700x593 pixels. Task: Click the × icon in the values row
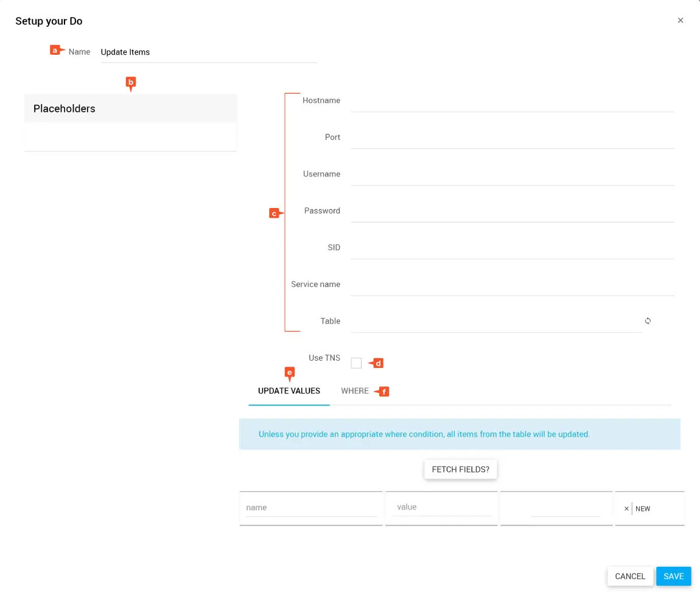pos(626,508)
